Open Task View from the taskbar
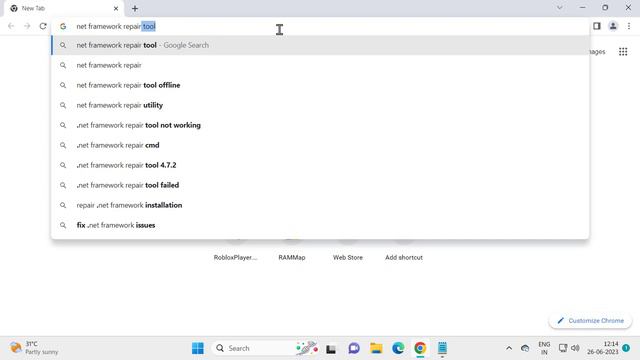640x360 pixels. [x=331, y=349]
